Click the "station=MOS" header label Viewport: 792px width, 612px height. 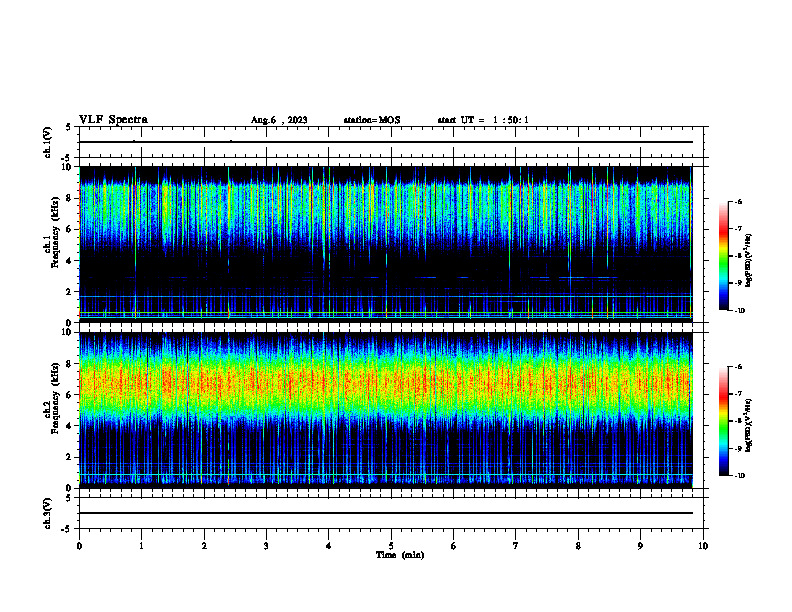click(372, 120)
